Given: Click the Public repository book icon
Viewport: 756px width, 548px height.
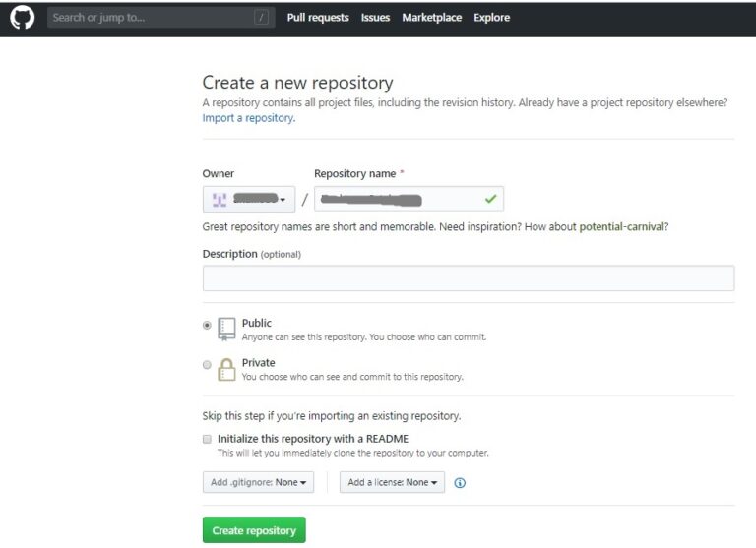Looking at the screenshot, I should coord(227,329).
